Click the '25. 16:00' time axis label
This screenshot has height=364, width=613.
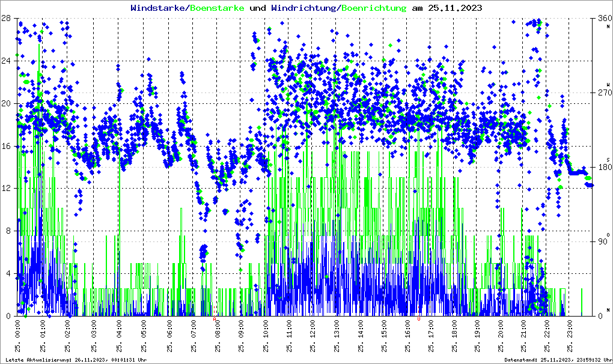click(x=407, y=336)
